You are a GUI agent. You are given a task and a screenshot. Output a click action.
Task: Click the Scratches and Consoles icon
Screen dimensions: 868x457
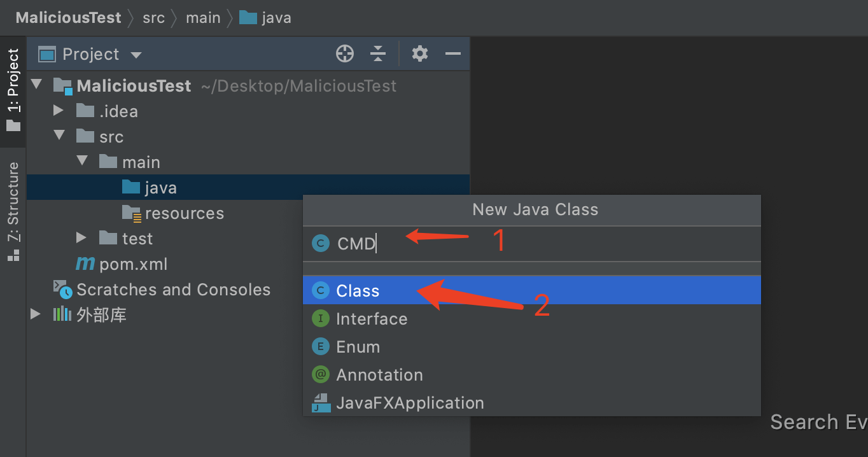(x=62, y=290)
